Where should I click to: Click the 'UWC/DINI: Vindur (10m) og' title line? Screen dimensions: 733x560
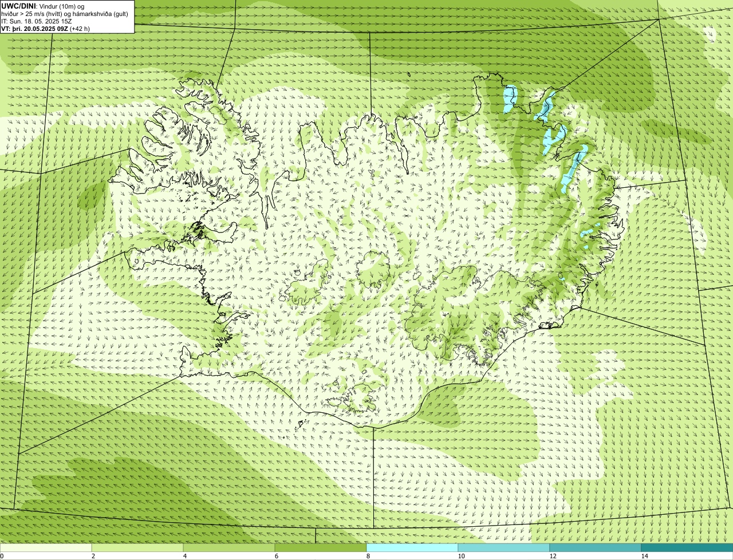coord(43,6)
